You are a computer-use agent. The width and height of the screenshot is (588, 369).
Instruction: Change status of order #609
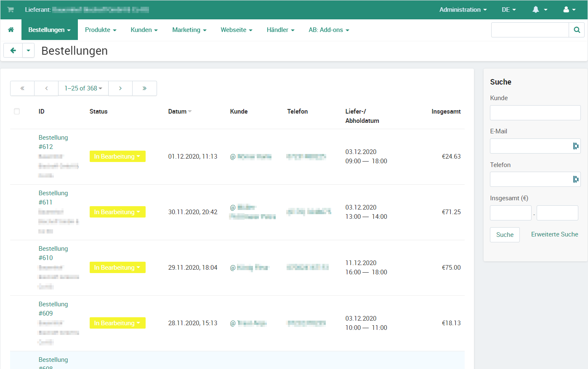117,323
